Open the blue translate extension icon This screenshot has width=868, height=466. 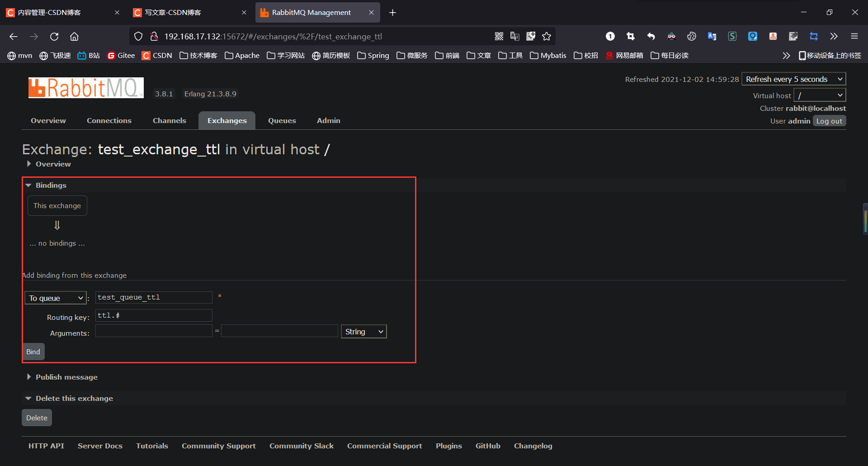tap(712, 37)
